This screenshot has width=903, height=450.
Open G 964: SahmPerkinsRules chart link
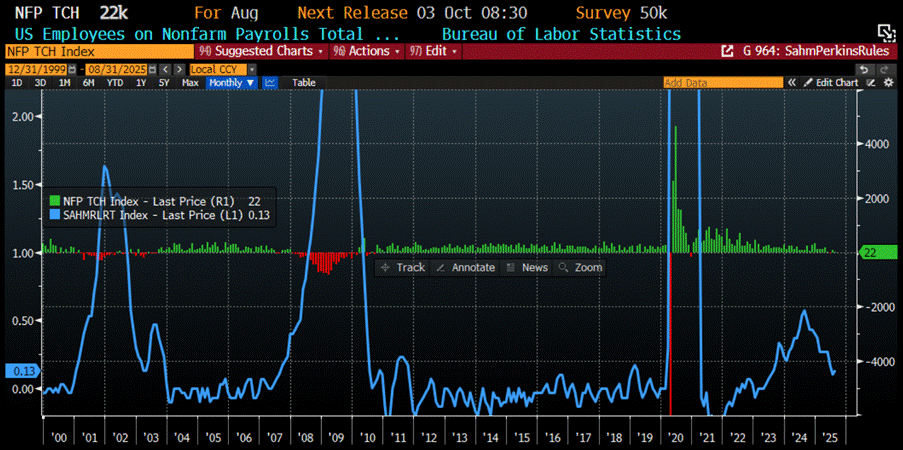815,51
